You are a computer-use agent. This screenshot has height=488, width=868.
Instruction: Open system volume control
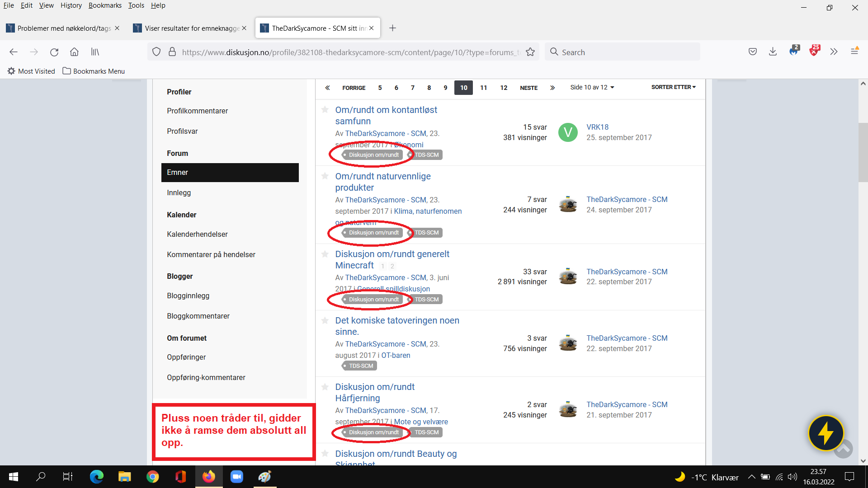(x=792, y=477)
